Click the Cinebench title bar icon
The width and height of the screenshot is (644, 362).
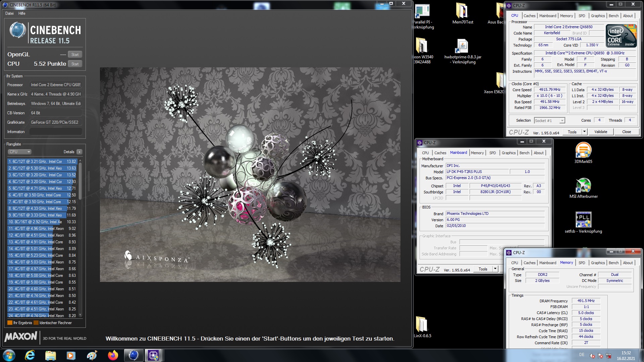5,5
